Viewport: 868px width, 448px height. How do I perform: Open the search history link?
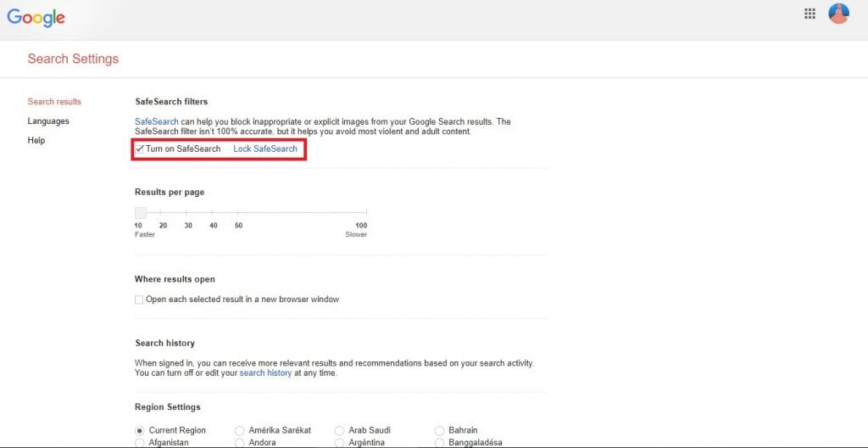click(265, 373)
